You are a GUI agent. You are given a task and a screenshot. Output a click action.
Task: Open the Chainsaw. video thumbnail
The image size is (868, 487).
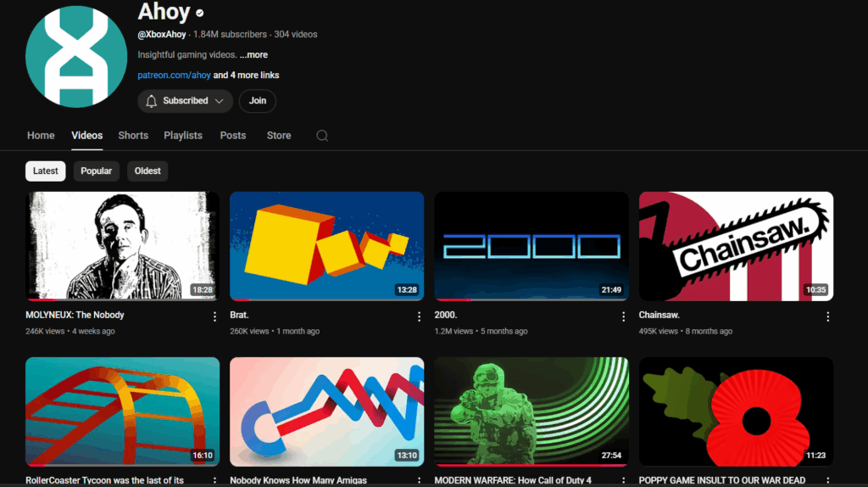[x=736, y=245]
